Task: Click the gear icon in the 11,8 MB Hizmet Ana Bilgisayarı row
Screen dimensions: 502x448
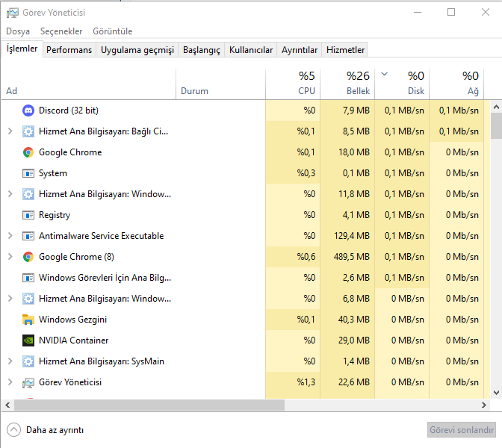Action: [28, 194]
